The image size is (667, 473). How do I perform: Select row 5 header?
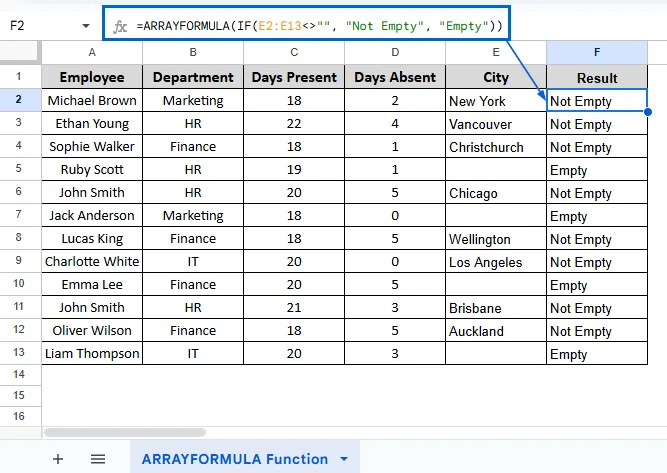click(x=20, y=168)
